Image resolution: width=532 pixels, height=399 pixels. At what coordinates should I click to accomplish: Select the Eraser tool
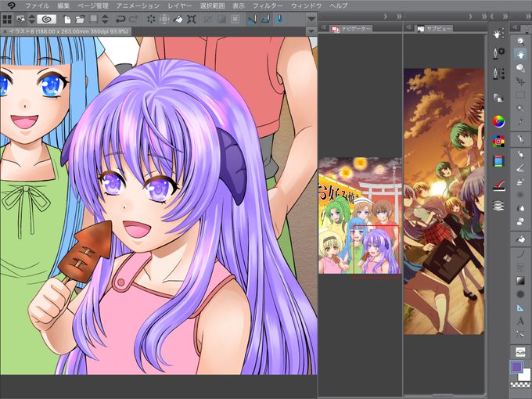520,221
